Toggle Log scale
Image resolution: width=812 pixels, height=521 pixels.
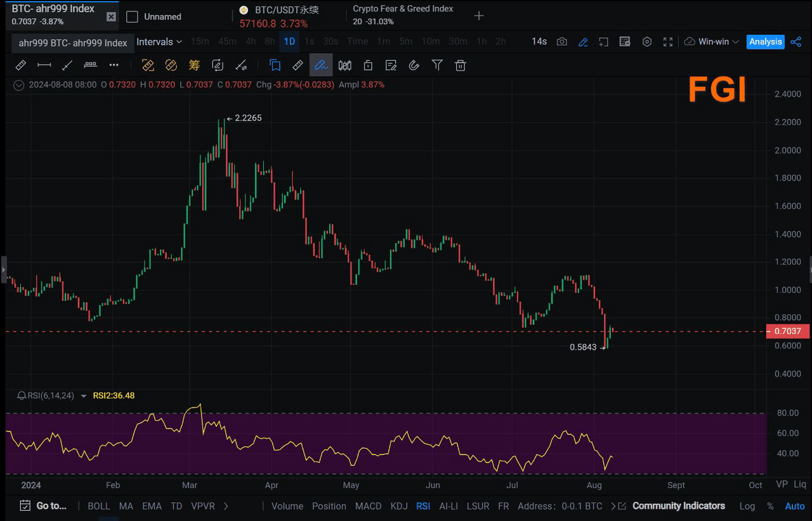click(747, 506)
